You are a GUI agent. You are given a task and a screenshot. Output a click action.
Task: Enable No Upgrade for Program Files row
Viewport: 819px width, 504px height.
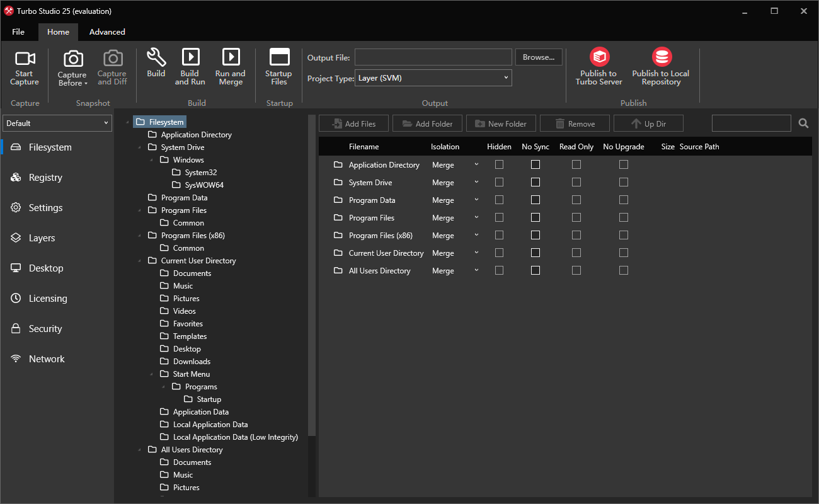(x=624, y=217)
